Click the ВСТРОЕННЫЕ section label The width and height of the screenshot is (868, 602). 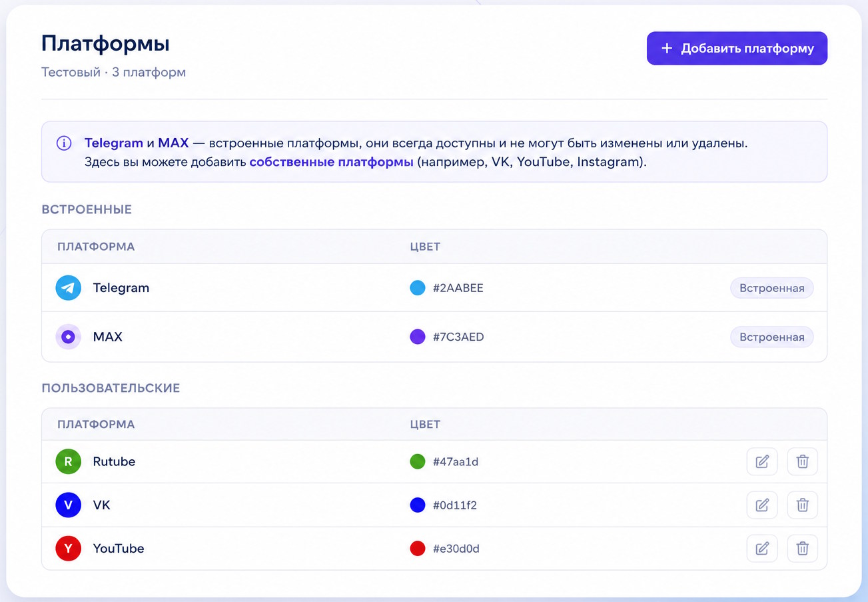click(87, 209)
